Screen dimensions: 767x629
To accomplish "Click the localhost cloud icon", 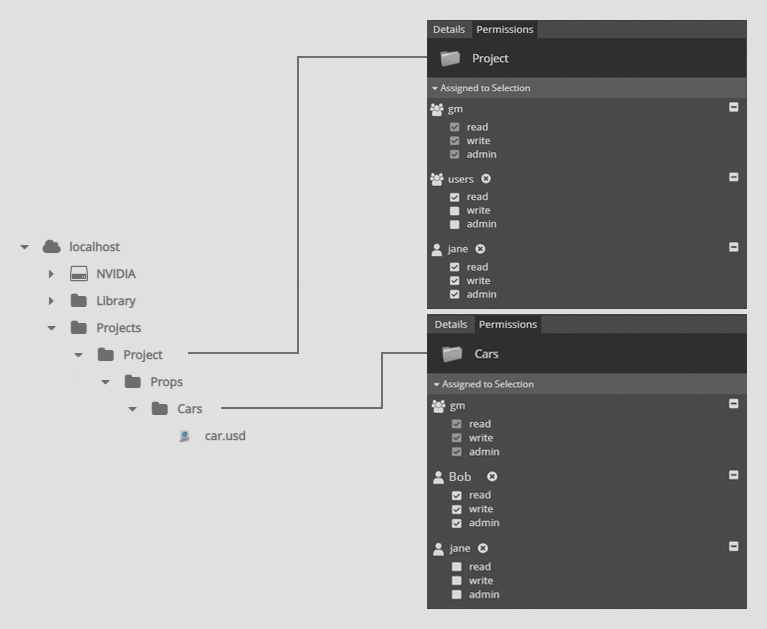I will [x=51, y=247].
